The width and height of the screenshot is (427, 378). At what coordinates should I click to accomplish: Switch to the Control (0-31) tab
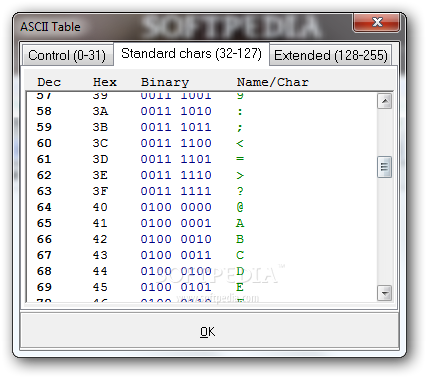click(x=67, y=55)
